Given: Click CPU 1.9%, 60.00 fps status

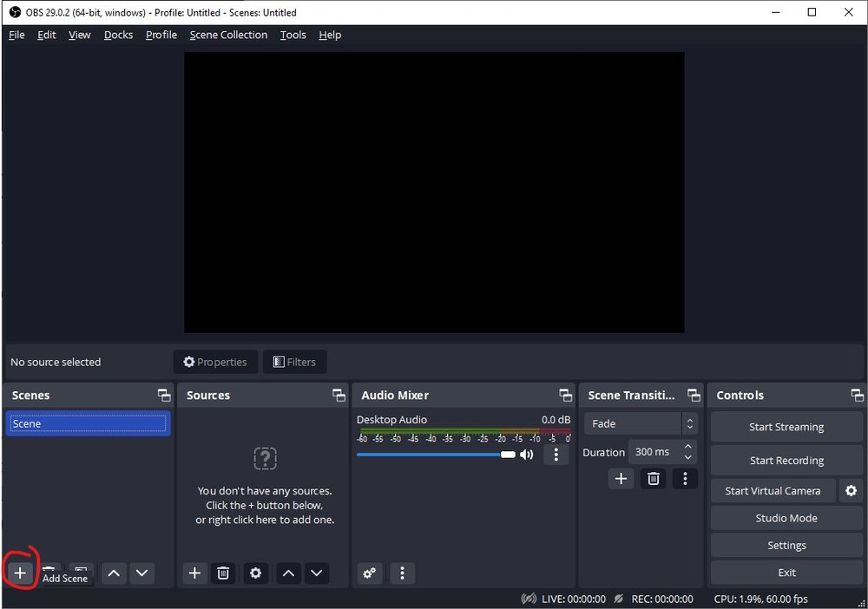Looking at the screenshot, I should pyautogui.click(x=760, y=599).
